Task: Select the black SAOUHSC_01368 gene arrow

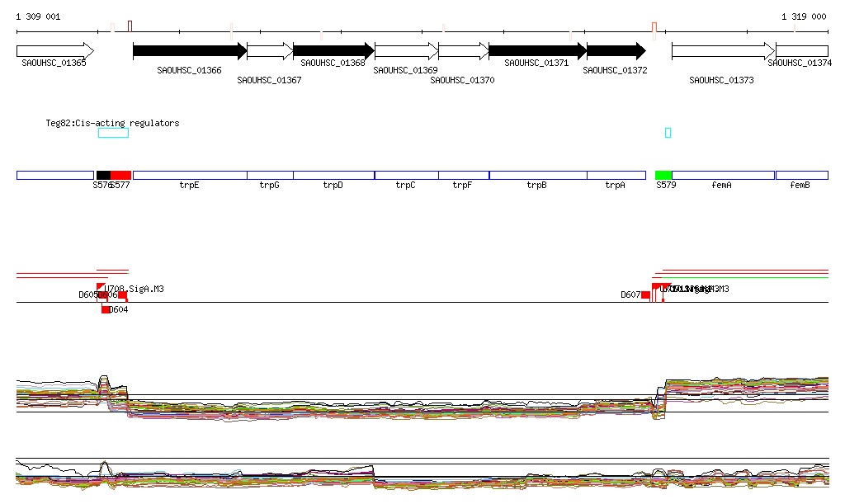Action: (333, 51)
